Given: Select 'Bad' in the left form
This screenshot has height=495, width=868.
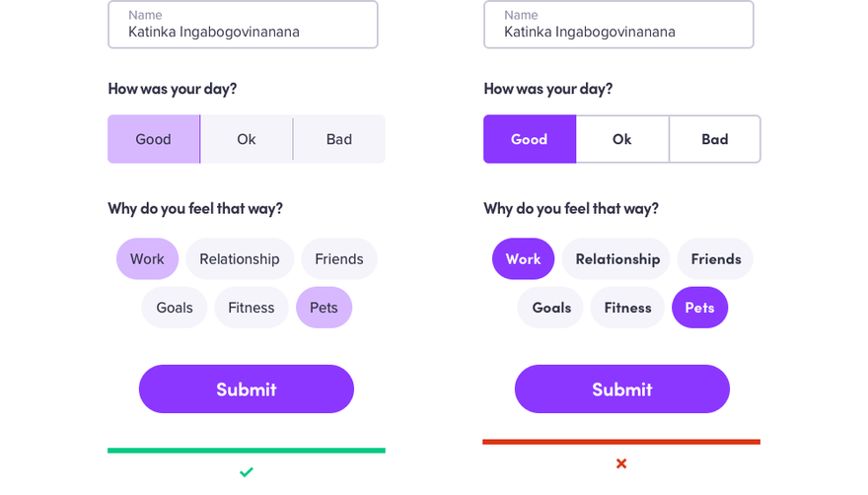Looking at the screenshot, I should tap(339, 139).
